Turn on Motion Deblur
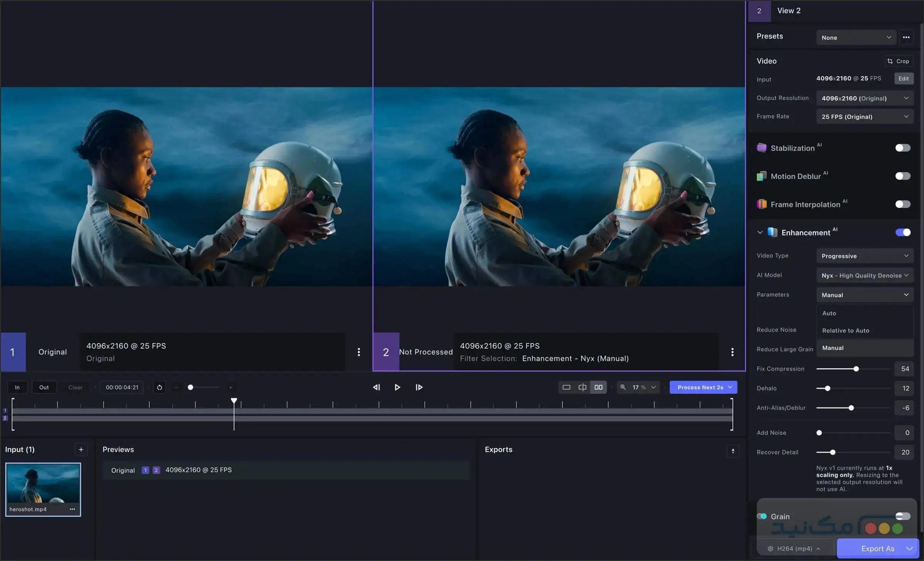This screenshot has height=561, width=924. [902, 176]
